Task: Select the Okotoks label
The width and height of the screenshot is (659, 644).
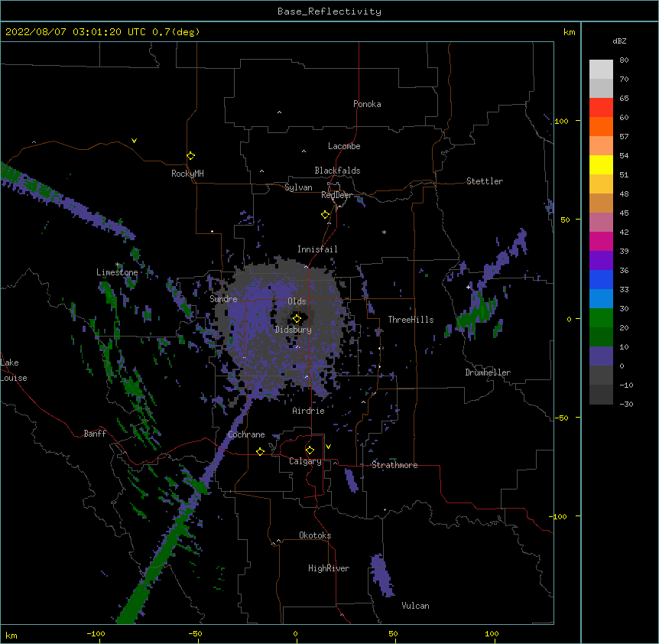Action: pos(315,535)
